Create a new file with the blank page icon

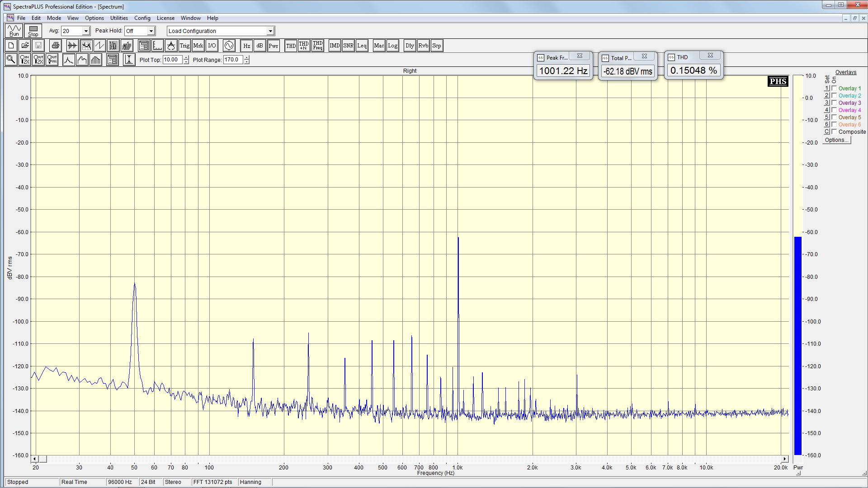(x=11, y=46)
